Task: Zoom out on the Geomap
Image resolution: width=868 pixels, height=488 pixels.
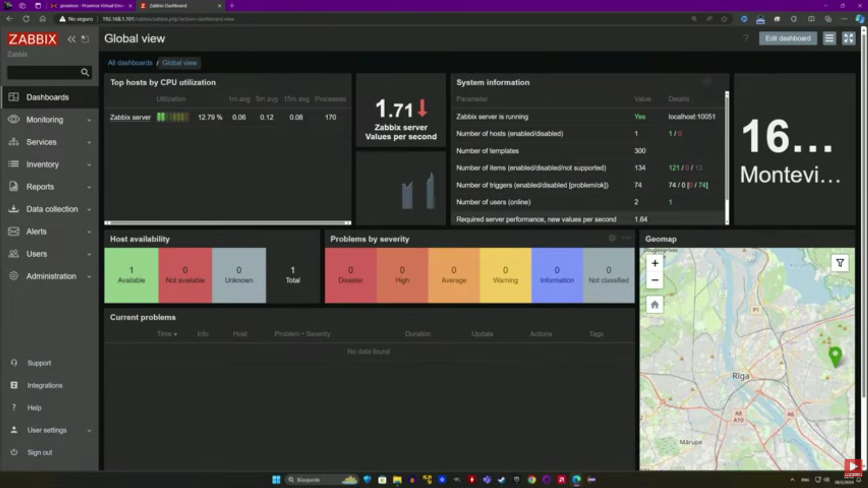Action: tap(655, 280)
